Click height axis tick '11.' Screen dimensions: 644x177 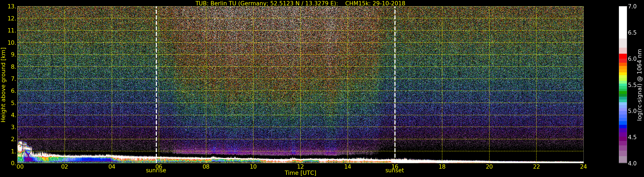12,31
